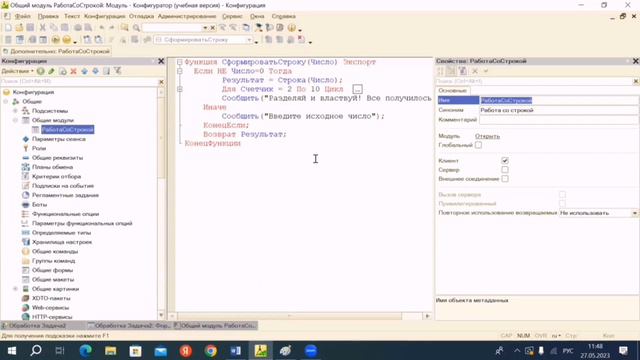The image size is (640, 360).
Task: Enable the Внешнее соединение checkbox
Action: tap(505, 179)
